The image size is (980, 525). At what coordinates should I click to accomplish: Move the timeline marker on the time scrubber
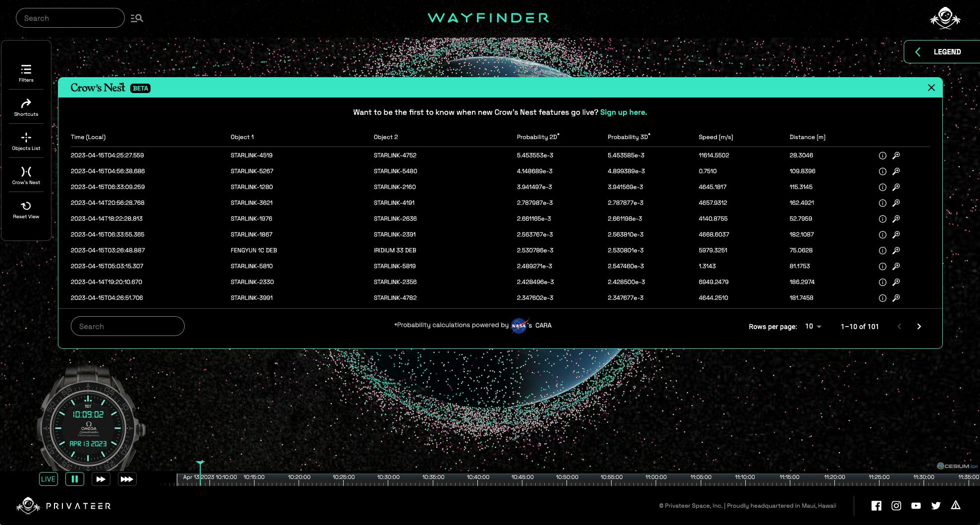201,465
